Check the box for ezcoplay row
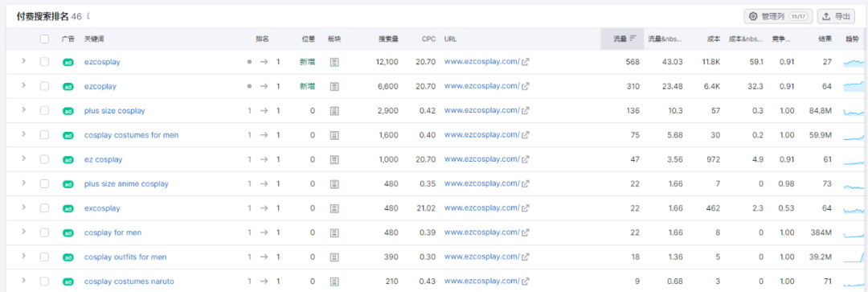This screenshot has height=292, width=868. [x=44, y=86]
